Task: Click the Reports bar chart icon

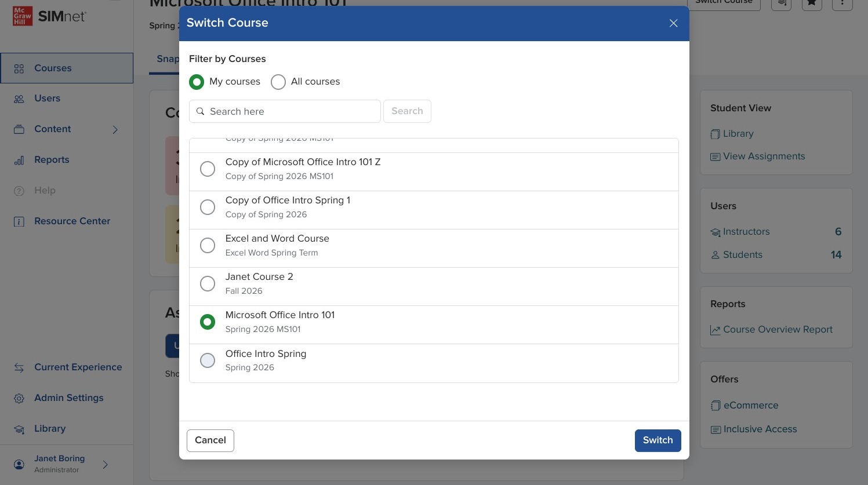Action: [x=19, y=161]
